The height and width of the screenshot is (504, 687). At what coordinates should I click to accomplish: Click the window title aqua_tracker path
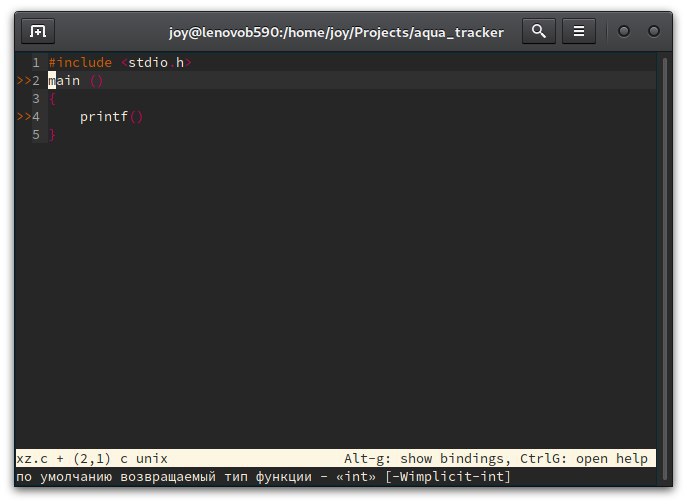click(336, 32)
